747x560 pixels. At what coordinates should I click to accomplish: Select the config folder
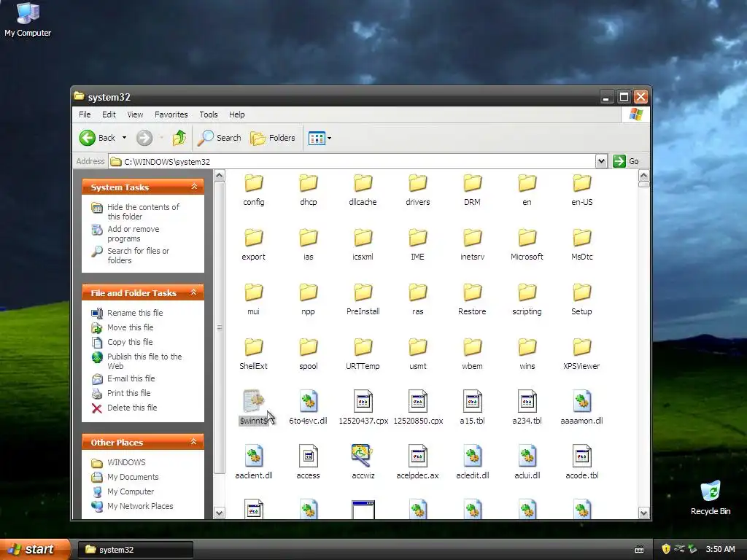[253, 190]
